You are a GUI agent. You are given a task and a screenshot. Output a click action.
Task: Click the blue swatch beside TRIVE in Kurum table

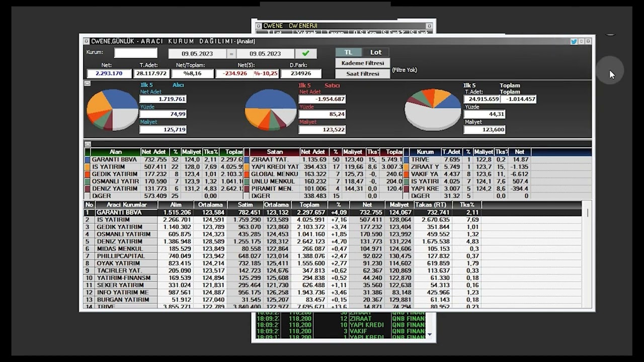pyautogui.click(x=406, y=159)
